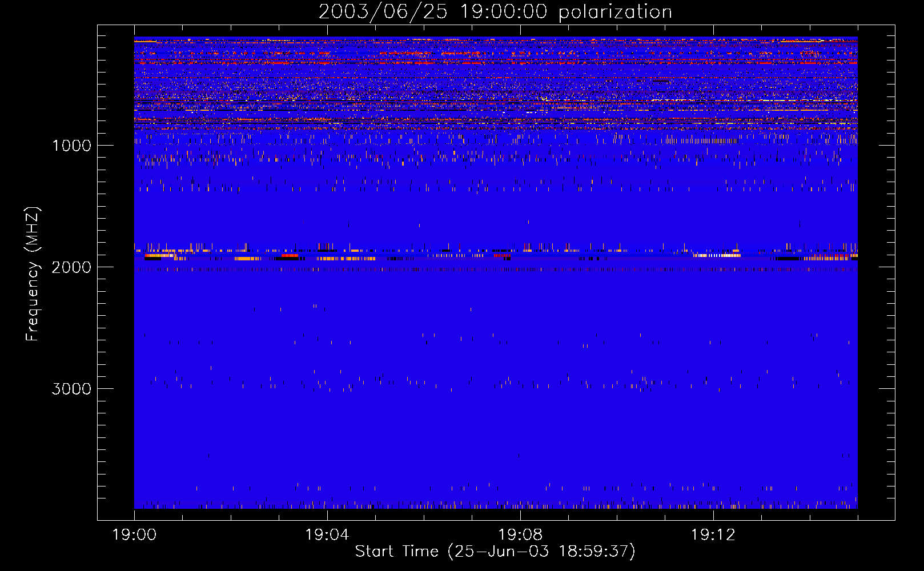Select the 2000 frequency tick label
The width and height of the screenshot is (924, 571).
[x=71, y=267]
